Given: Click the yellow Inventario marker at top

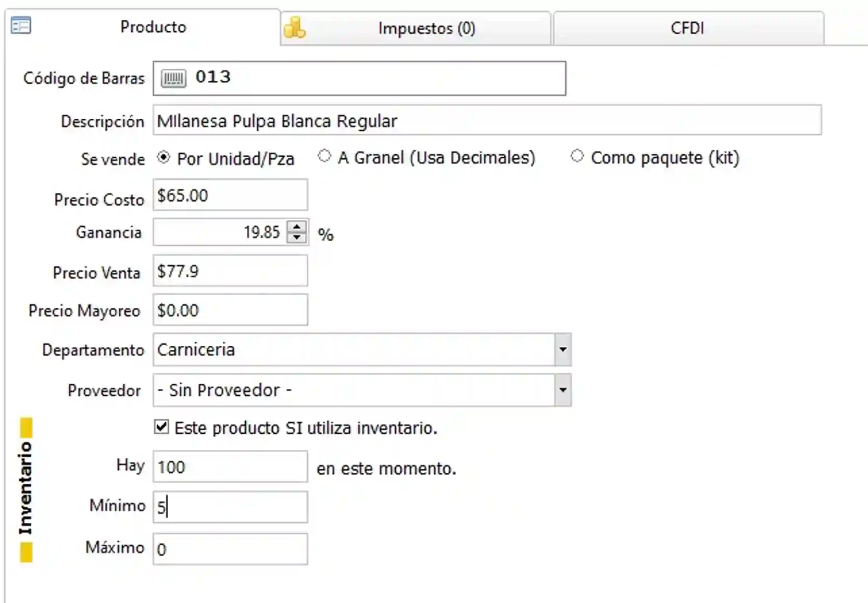Looking at the screenshot, I should click(x=26, y=428).
